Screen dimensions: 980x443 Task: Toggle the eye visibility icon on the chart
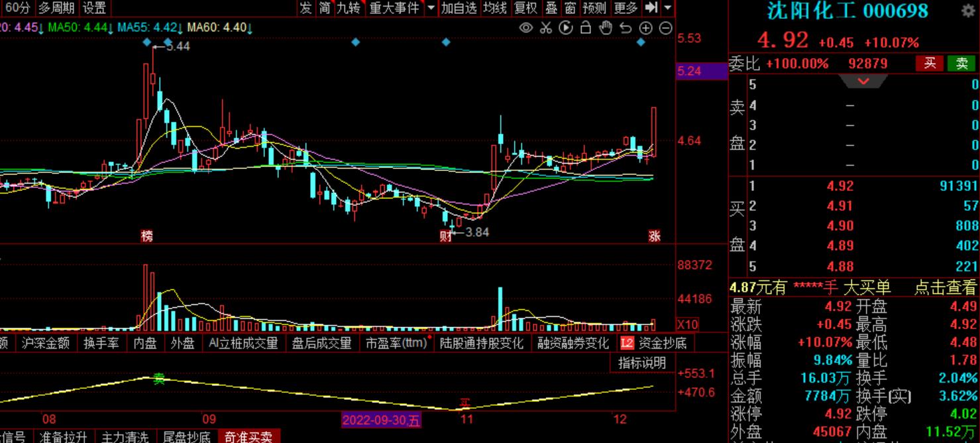526,28
